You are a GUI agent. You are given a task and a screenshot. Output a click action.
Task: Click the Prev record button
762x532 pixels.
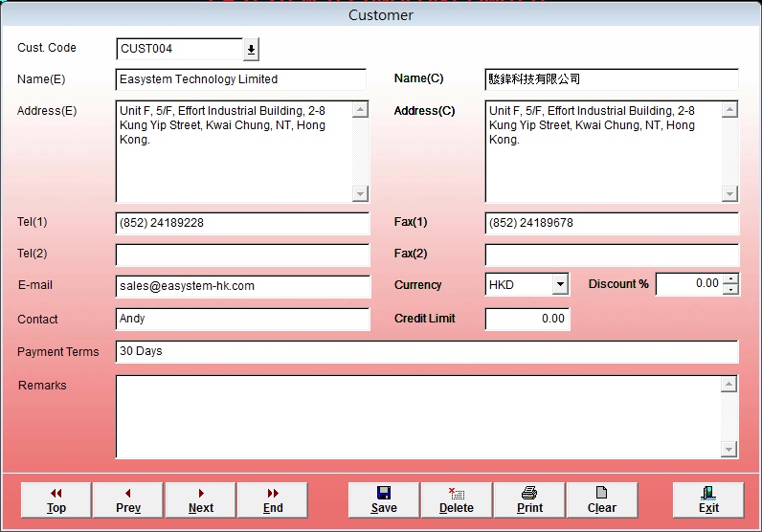point(128,499)
